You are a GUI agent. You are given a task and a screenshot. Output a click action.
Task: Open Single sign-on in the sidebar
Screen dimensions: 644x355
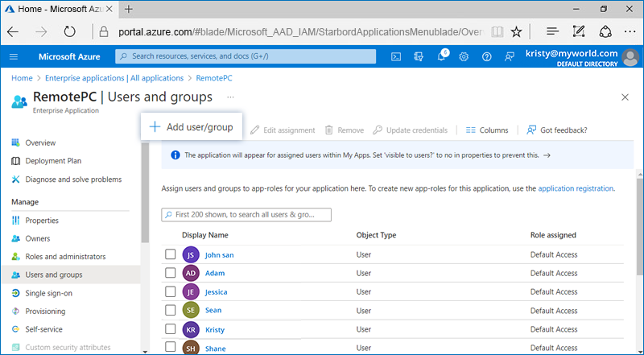(x=47, y=293)
